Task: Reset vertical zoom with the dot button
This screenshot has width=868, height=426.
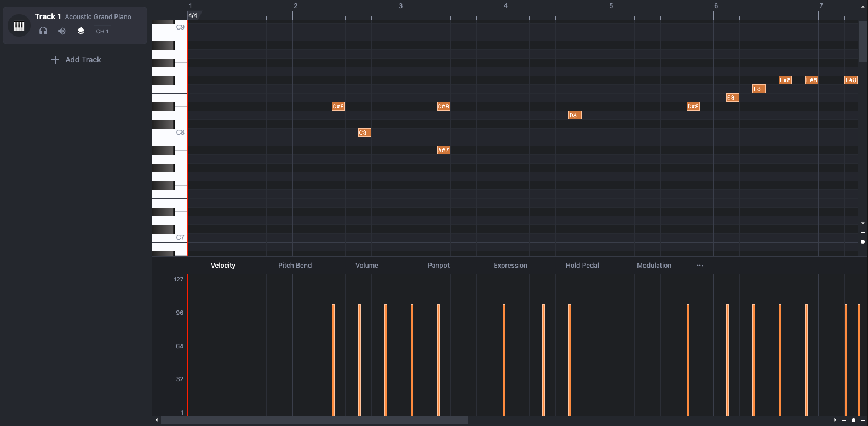Action: point(863,241)
